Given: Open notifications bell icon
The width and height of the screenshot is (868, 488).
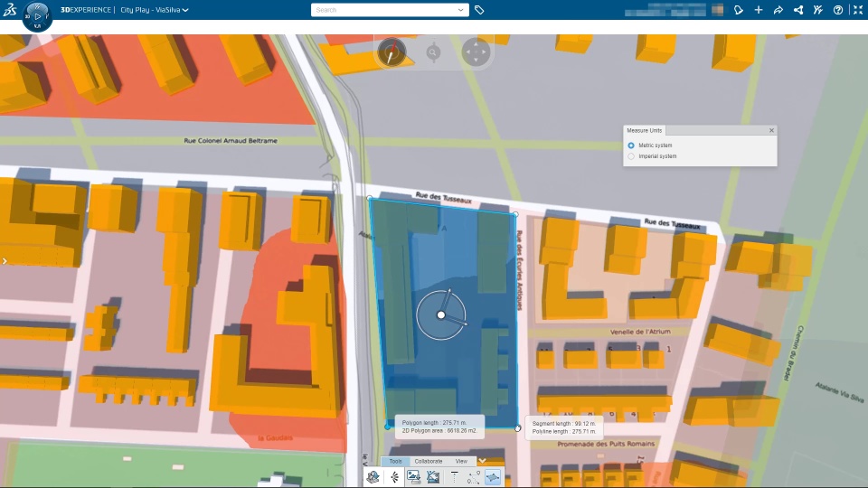Looking at the screenshot, I should pyautogui.click(x=739, y=10).
